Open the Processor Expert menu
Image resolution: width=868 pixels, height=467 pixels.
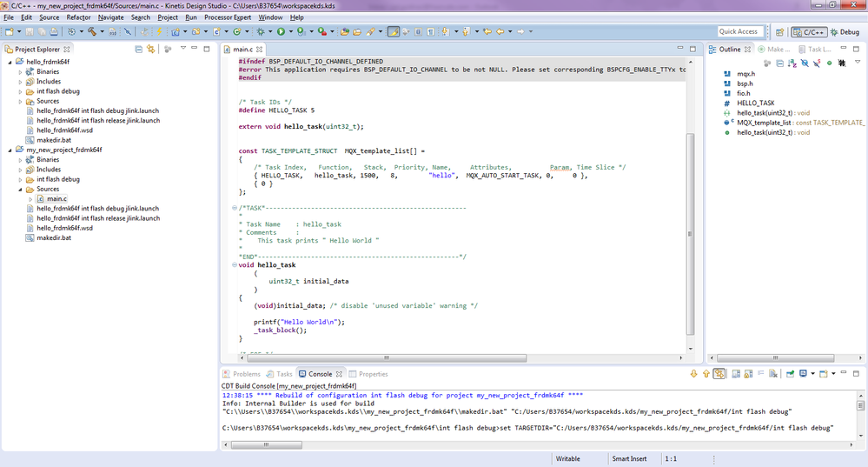point(228,17)
